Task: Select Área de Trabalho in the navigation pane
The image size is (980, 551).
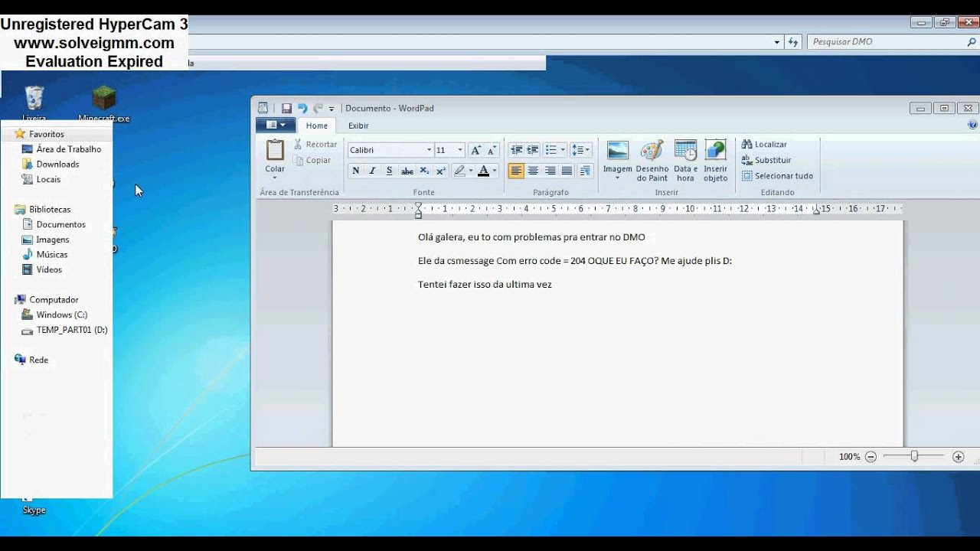Action: tap(69, 149)
